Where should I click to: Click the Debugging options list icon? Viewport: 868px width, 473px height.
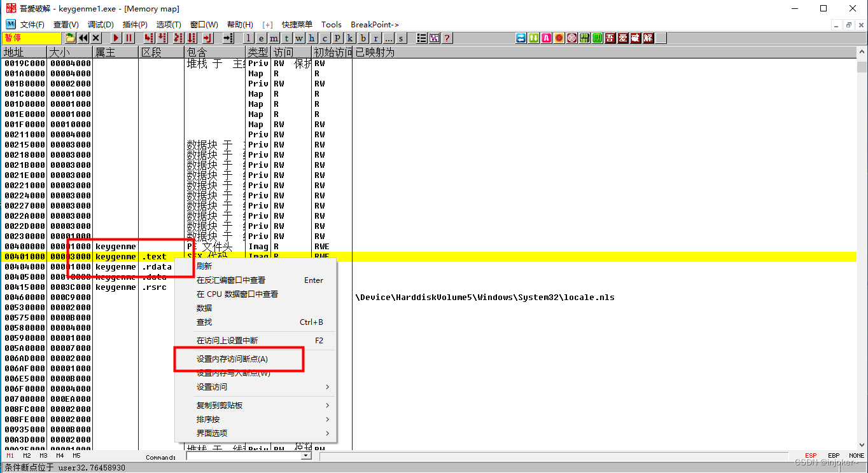click(x=421, y=38)
